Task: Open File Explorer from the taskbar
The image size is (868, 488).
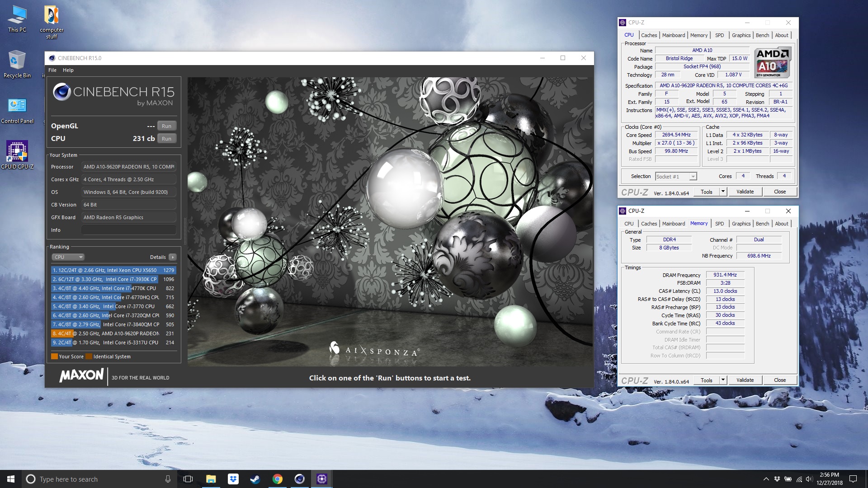Action: pyautogui.click(x=211, y=479)
